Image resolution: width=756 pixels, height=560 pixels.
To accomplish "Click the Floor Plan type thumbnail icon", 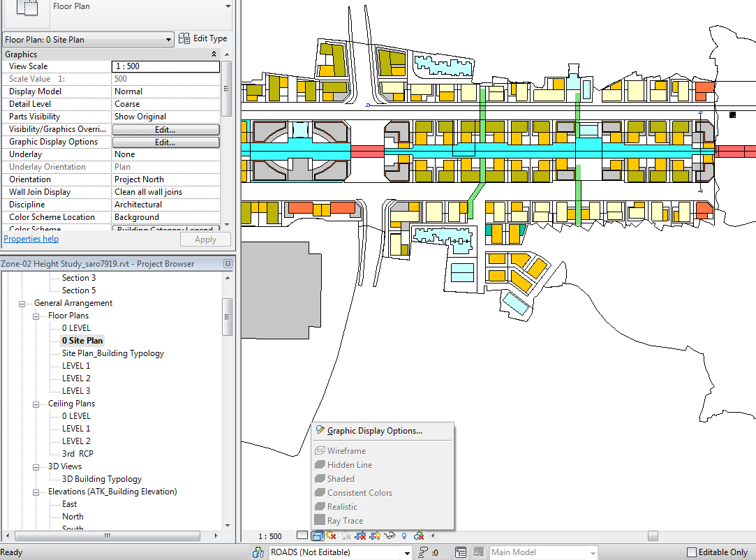I will click(x=27, y=8).
